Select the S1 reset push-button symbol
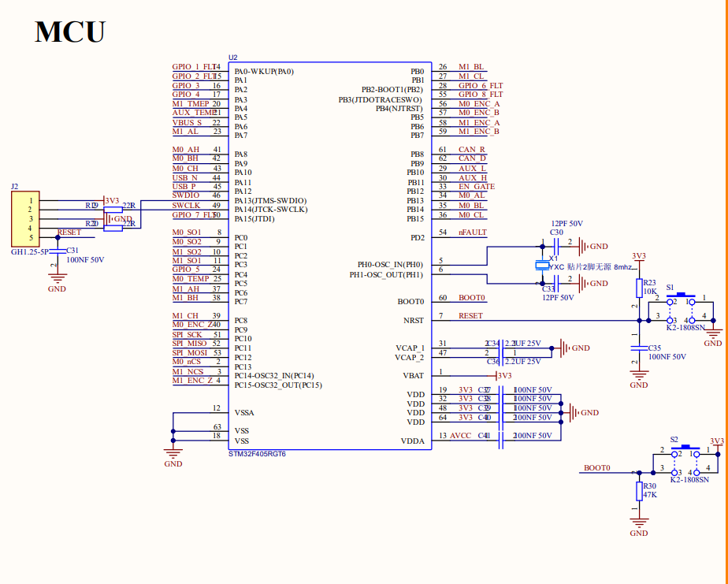The height and width of the screenshot is (584, 728). [681, 299]
